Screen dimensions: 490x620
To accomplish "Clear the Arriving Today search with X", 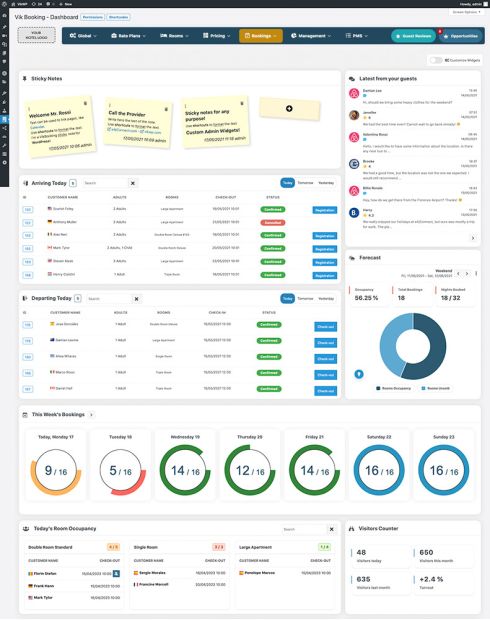I will click(133, 183).
